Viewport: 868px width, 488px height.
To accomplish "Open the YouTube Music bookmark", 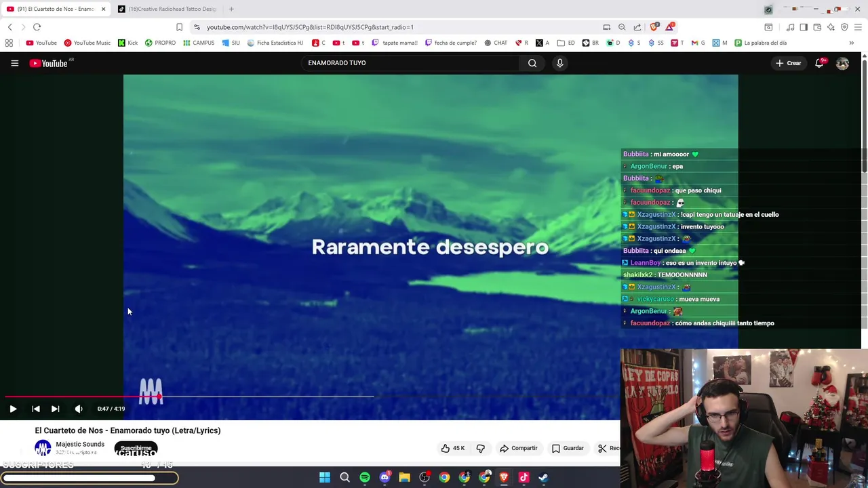I will tap(87, 43).
